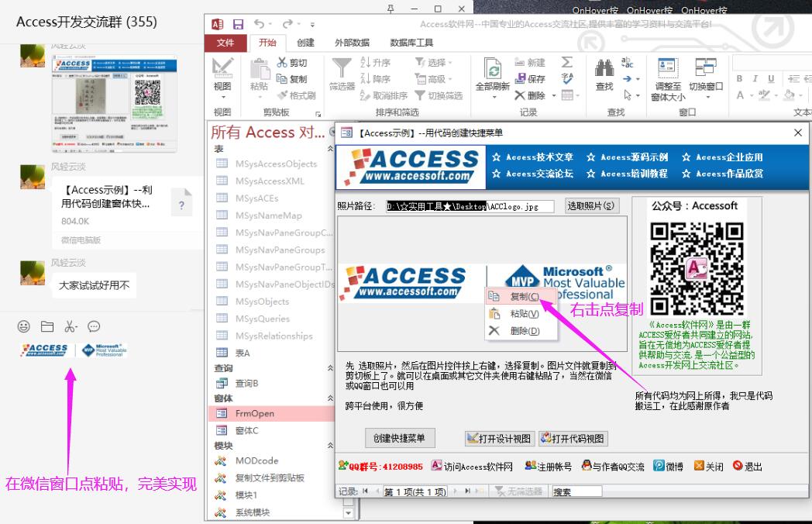Open the Access技术文章 link in the banner
Screen dimensions: 812x524
(533, 157)
